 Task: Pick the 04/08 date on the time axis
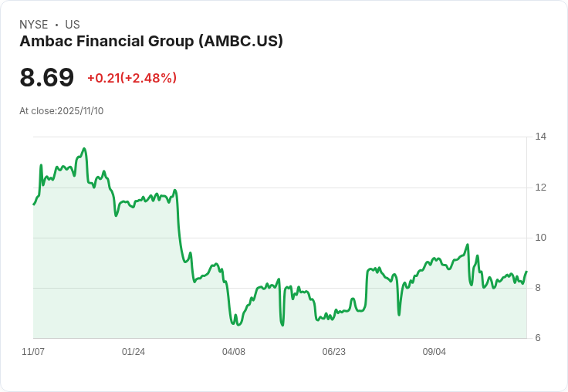click(234, 352)
